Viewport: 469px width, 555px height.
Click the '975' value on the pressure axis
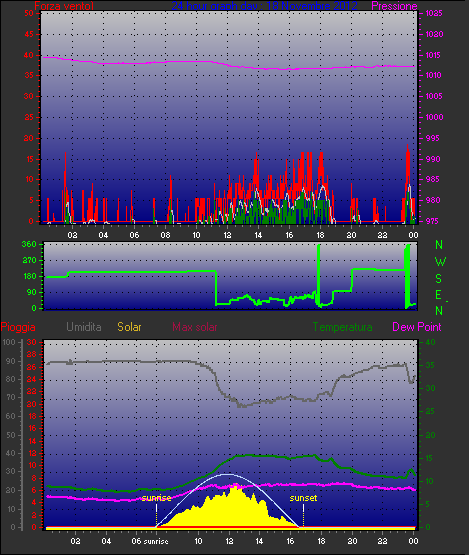click(x=431, y=221)
